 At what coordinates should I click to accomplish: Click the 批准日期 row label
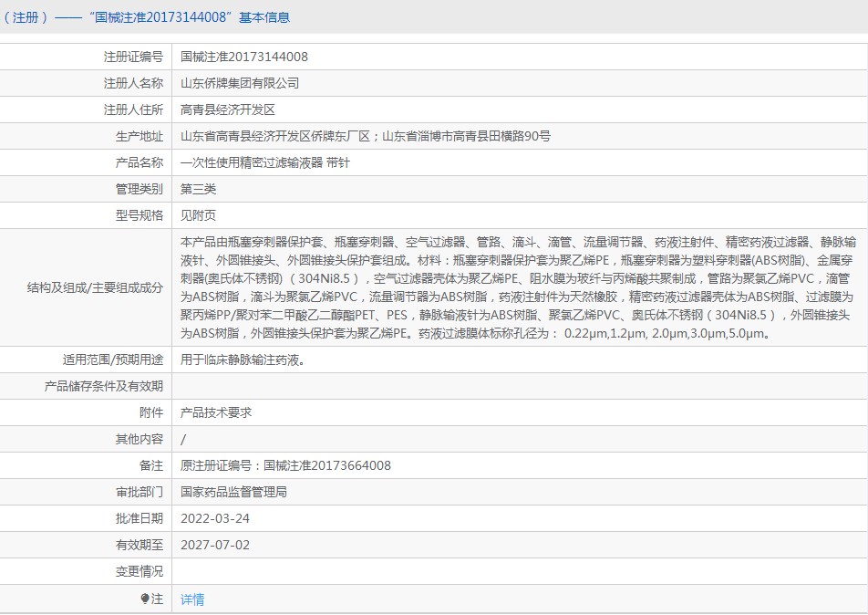(x=139, y=518)
